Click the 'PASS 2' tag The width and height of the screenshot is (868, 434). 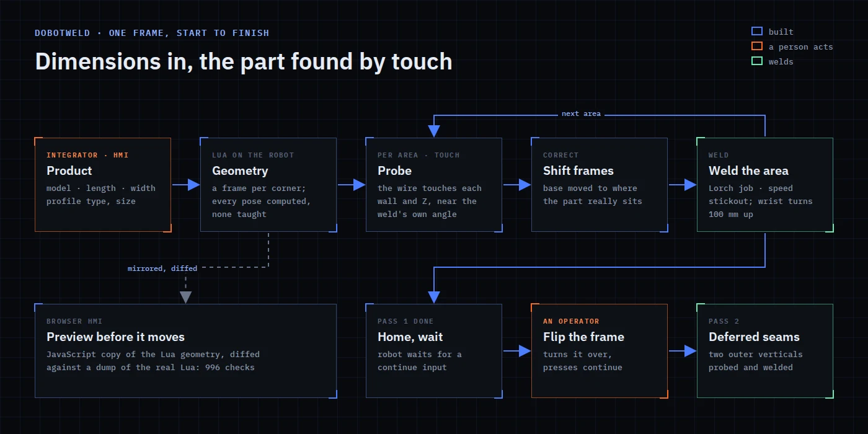point(724,321)
